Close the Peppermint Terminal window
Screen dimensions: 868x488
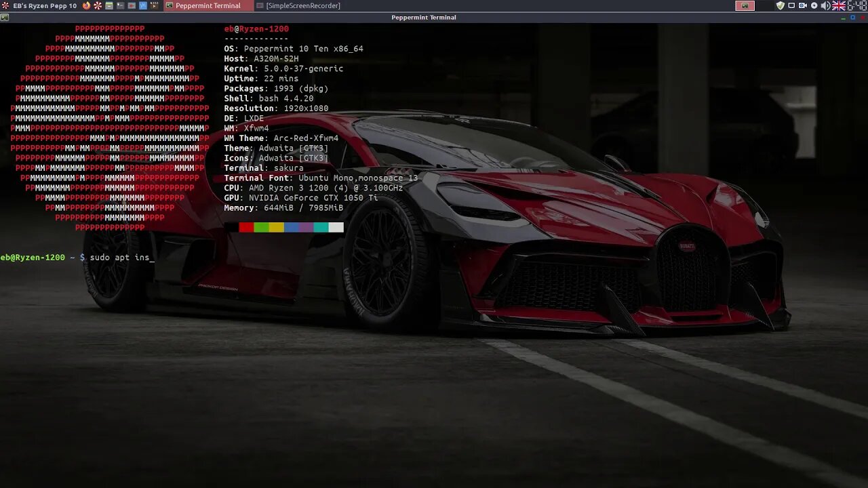[863, 17]
